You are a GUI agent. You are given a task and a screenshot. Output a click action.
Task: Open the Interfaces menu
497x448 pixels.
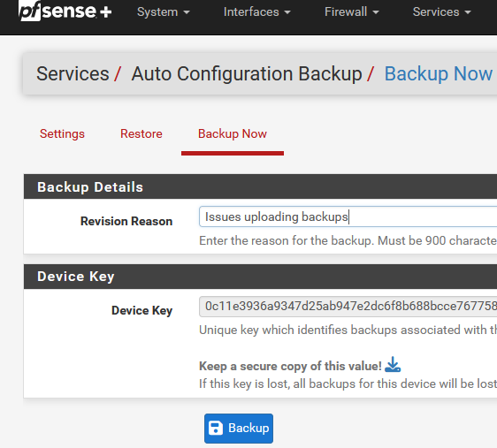[x=256, y=12]
